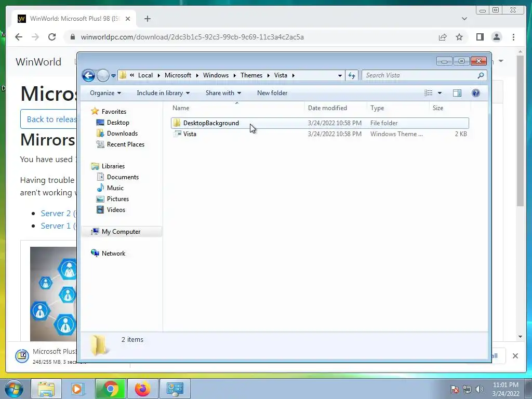This screenshot has width=532, height=399.
Task: Click Chrome back button
Action: 19,37
